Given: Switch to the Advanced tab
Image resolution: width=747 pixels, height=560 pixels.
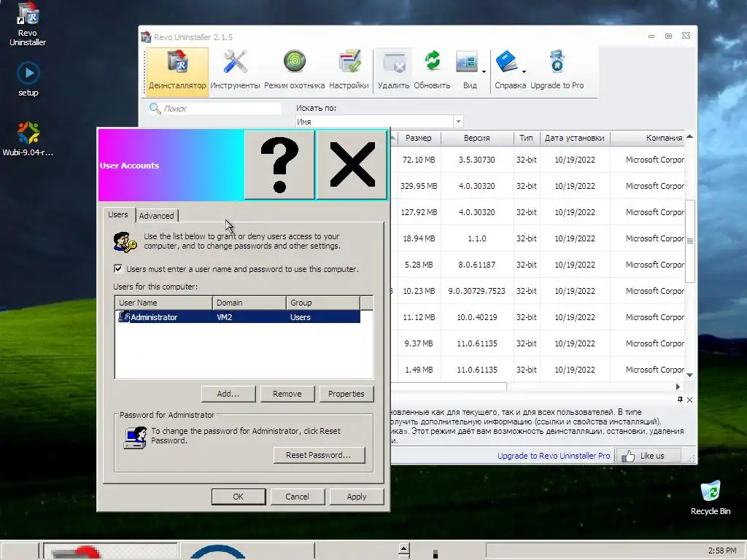Looking at the screenshot, I should 156,216.
